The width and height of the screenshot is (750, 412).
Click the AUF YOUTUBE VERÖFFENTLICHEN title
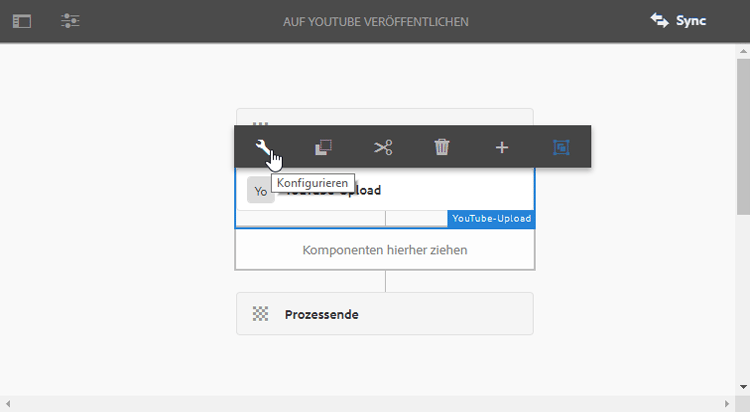tap(375, 22)
